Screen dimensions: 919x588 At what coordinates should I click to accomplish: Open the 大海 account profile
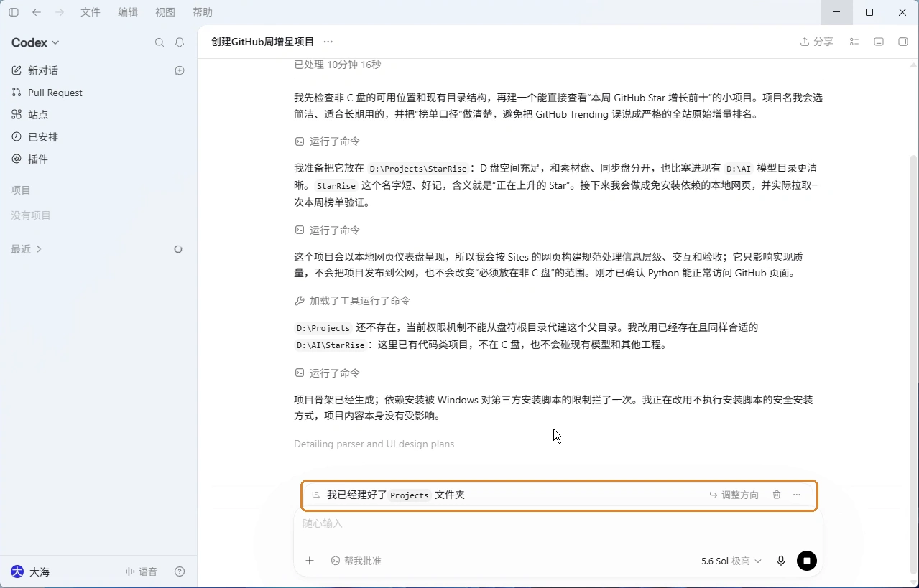(x=30, y=571)
